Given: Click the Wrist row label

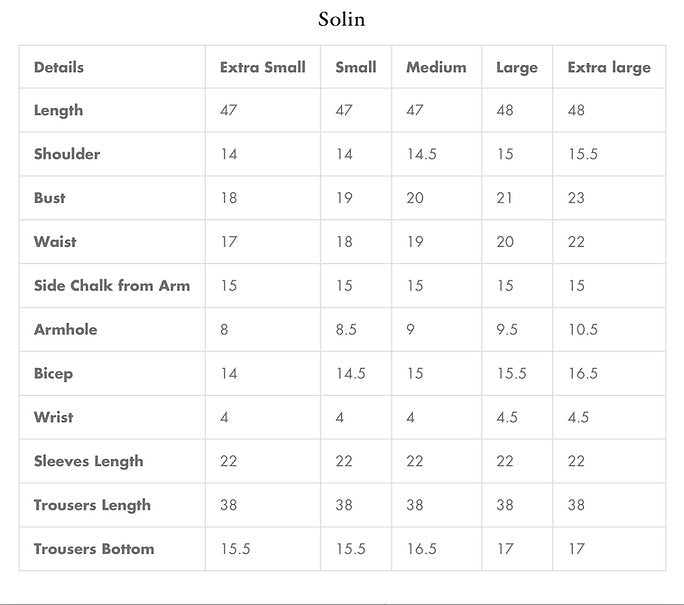Looking at the screenshot, I should pos(54,417).
